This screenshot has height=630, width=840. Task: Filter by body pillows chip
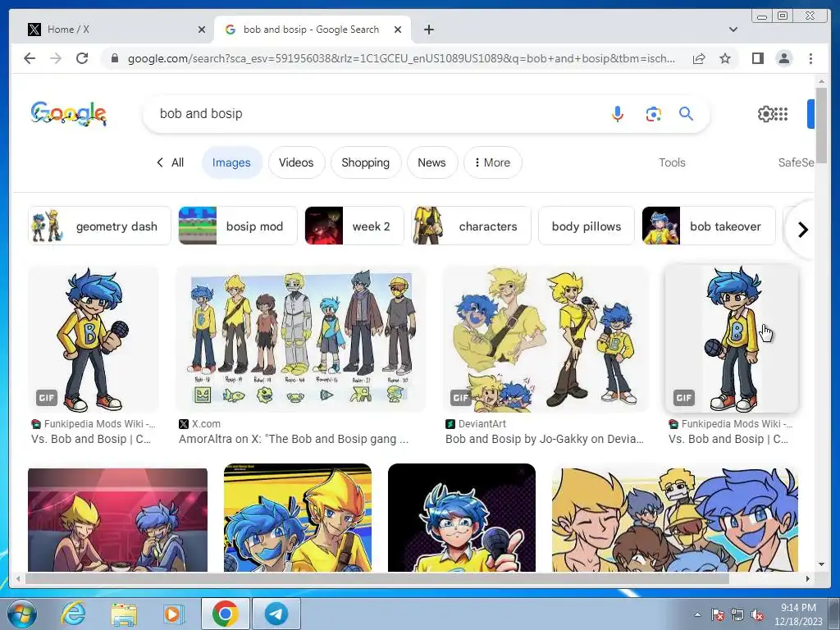[x=586, y=226]
